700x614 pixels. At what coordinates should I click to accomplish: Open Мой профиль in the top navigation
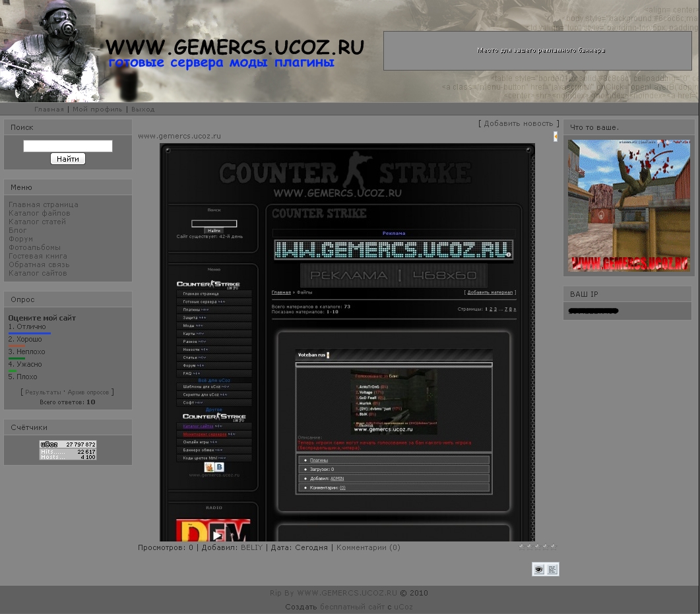point(98,109)
